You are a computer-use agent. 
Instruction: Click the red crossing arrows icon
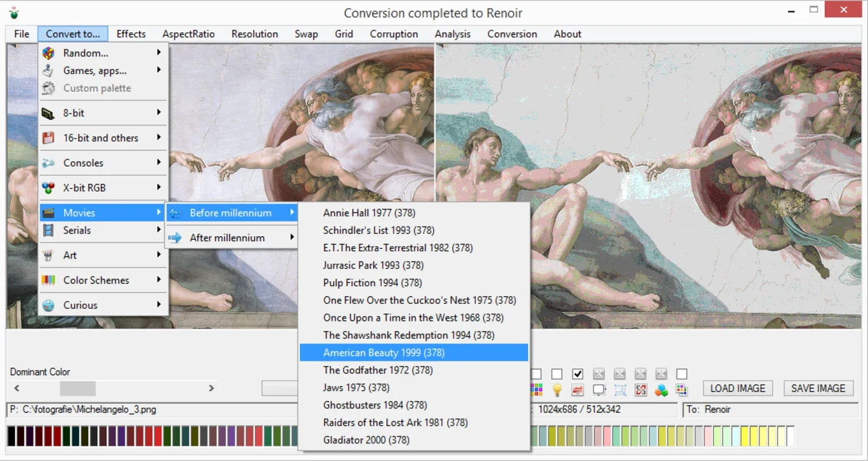click(641, 390)
